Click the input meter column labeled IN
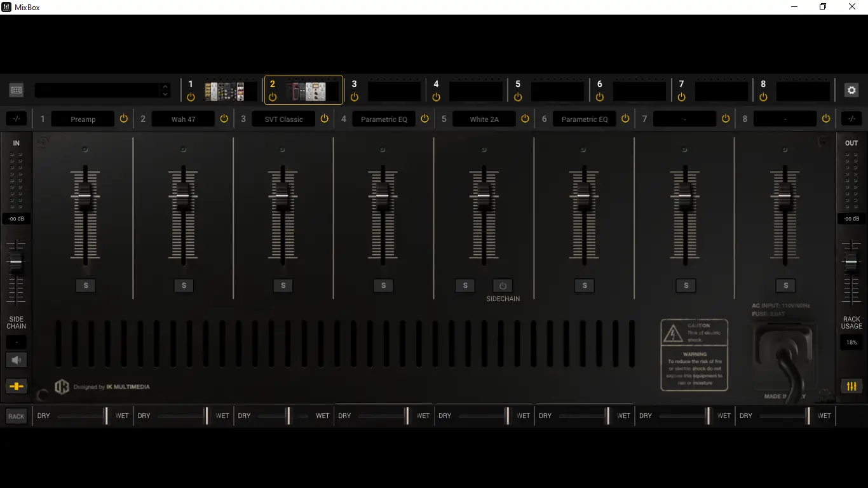 16,178
